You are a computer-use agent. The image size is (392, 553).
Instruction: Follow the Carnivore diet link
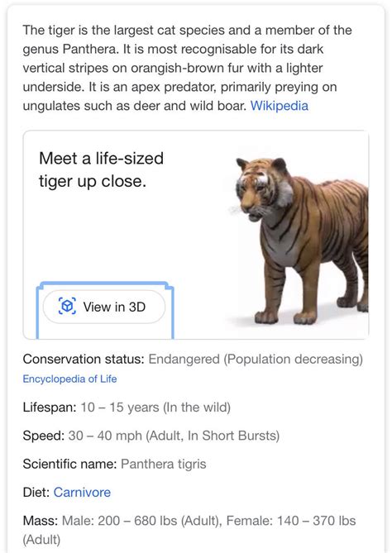(x=82, y=492)
